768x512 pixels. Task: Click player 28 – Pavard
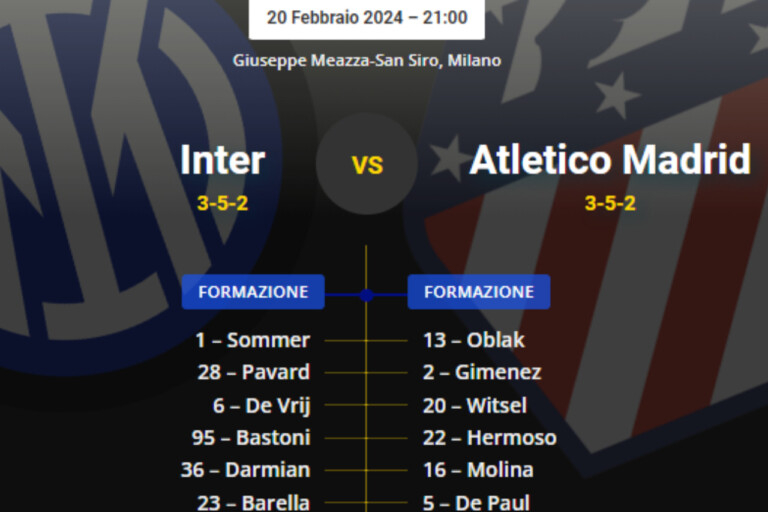coord(253,372)
